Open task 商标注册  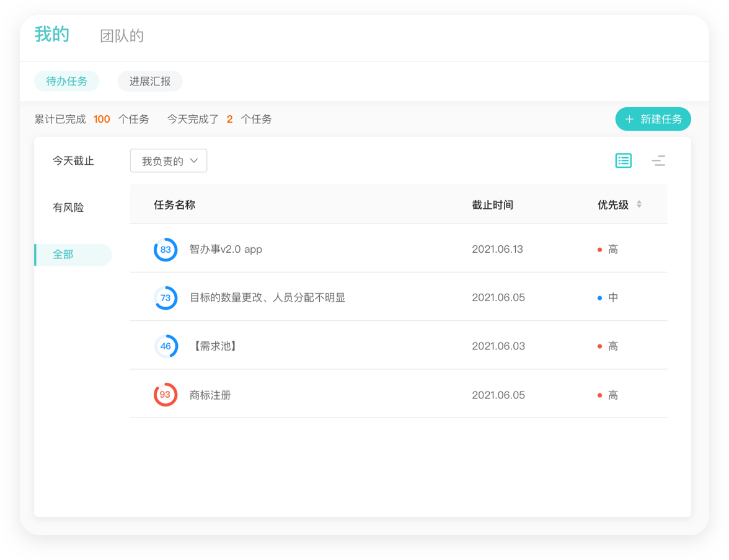tap(210, 395)
